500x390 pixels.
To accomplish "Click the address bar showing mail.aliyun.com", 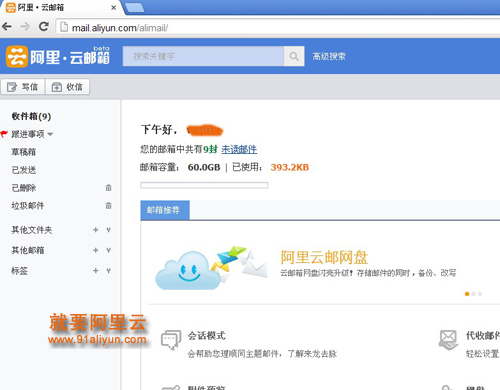I will tap(278, 27).
